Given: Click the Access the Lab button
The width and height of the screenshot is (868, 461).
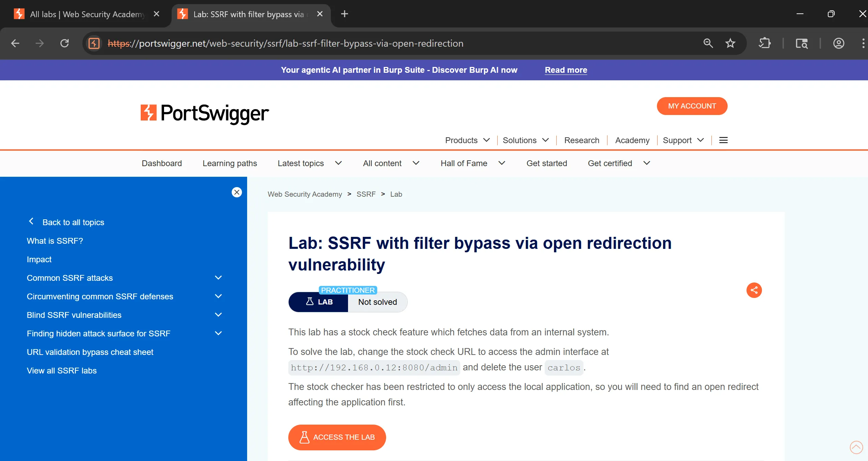Looking at the screenshot, I should tap(337, 437).
